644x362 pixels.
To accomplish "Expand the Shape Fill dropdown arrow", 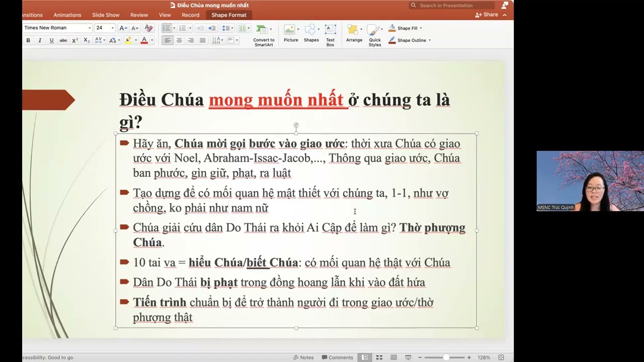I will (x=421, y=28).
